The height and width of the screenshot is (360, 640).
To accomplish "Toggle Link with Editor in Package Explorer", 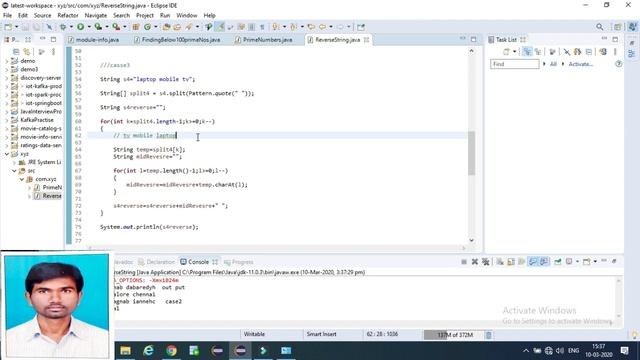I will point(27,52).
